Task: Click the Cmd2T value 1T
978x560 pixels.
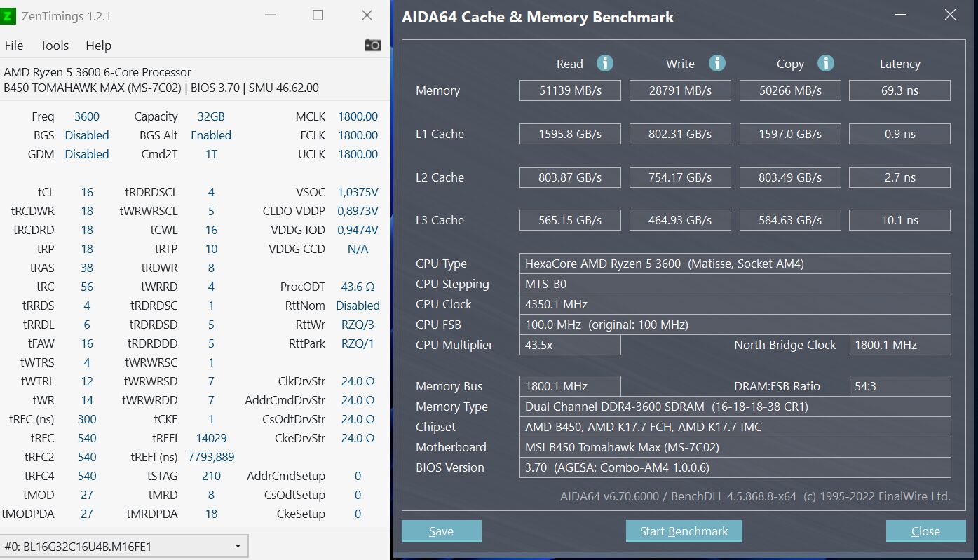Action: click(x=211, y=154)
